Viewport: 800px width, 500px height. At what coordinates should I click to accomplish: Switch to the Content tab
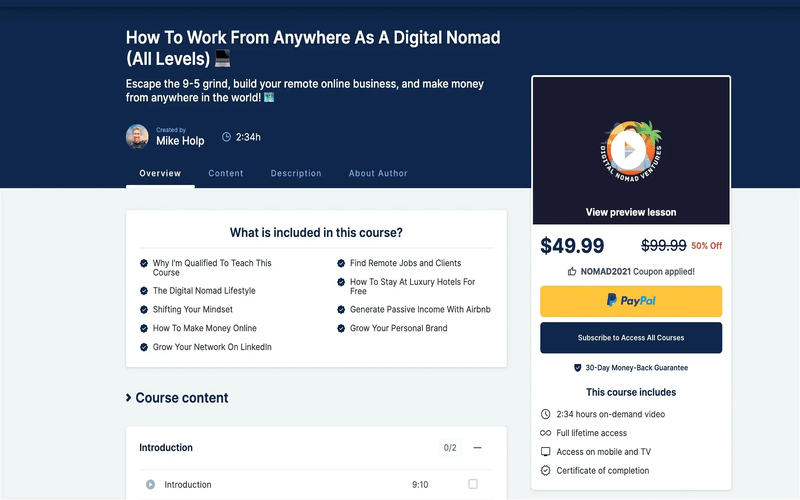(x=226, y=173)
